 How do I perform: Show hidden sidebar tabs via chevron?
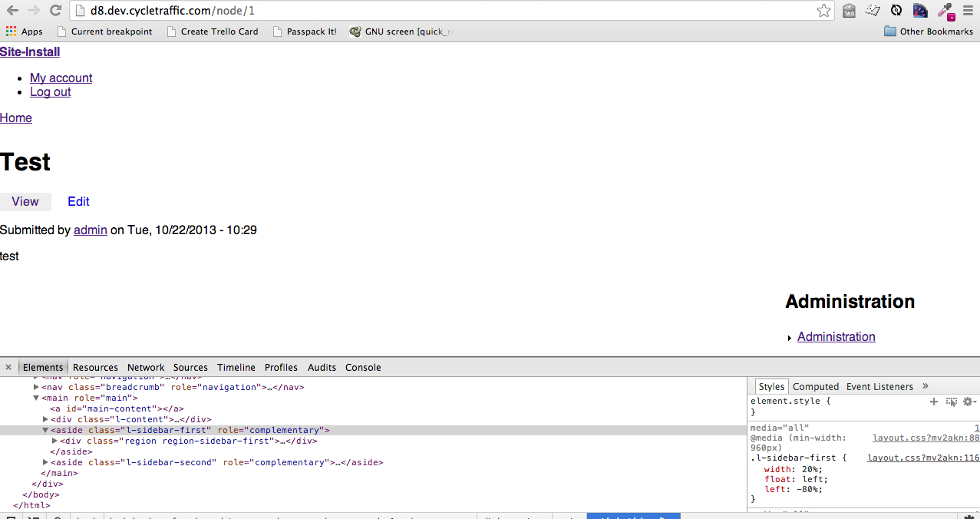tap(925, 386)
